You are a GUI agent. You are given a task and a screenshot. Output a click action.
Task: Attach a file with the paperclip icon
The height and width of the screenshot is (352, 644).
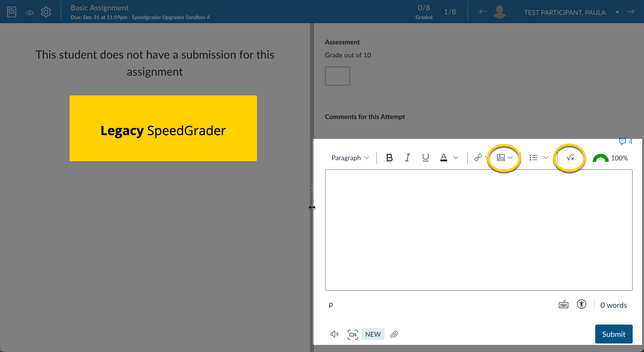tap(394, 334)
